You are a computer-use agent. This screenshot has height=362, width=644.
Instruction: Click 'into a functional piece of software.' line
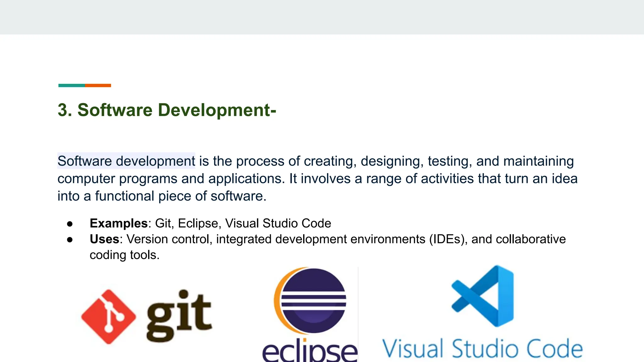tap(162, 196)
